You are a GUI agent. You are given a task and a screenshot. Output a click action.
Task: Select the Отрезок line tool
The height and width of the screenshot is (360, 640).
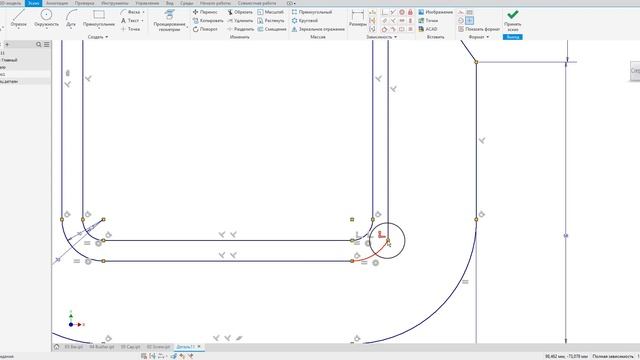[18, 18]
